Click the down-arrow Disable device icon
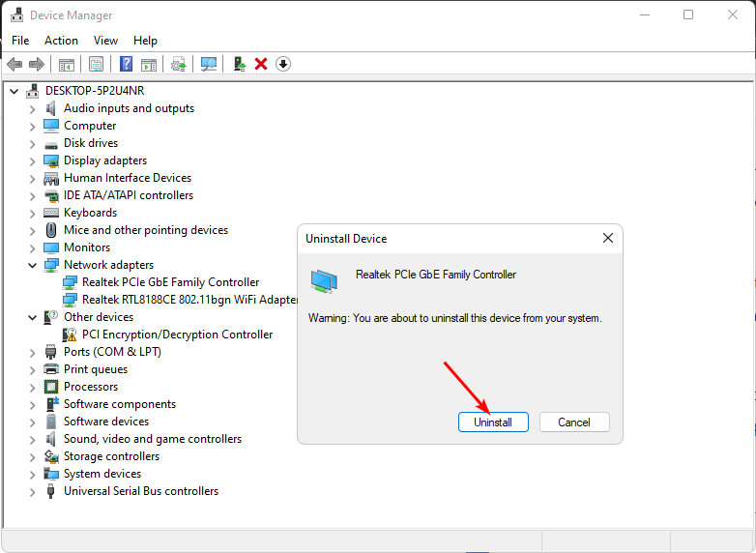The height and width of the screenshot is (553, 756). click(x=283, y=64)
